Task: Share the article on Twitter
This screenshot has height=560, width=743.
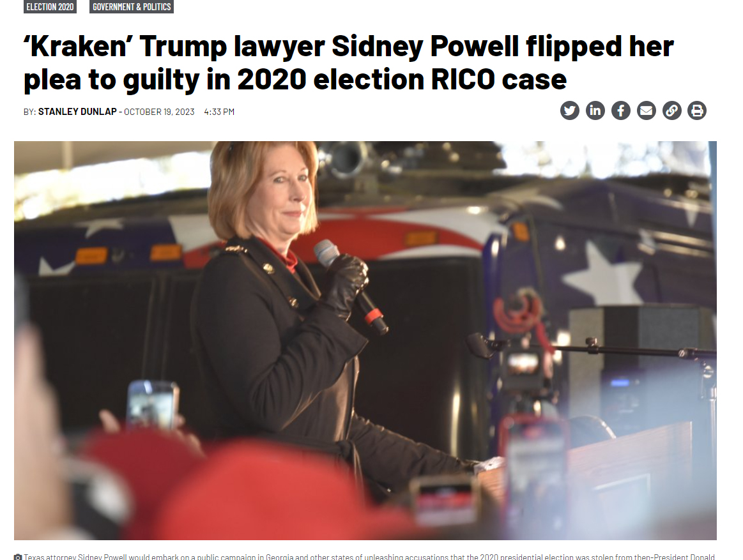Action: click(x=570, y=111)
